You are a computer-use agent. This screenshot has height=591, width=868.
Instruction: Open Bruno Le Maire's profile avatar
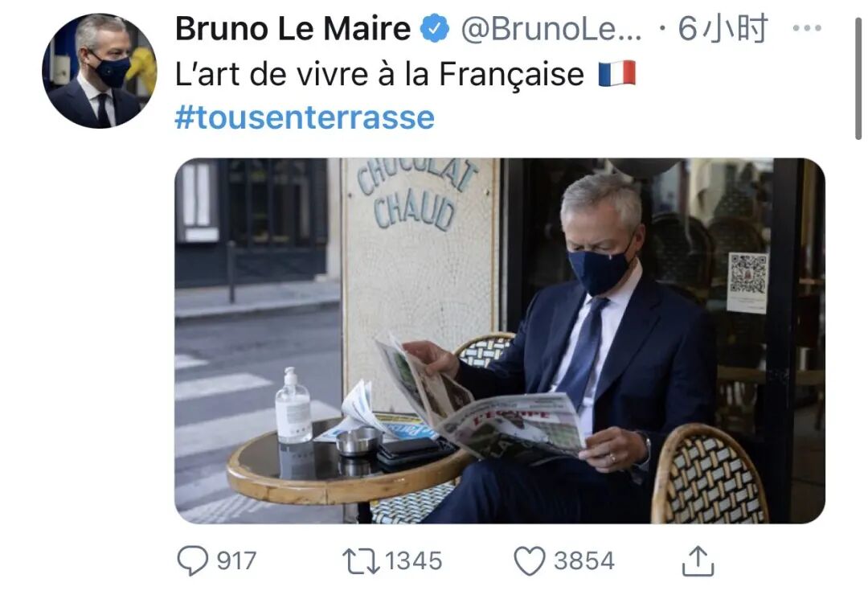(x=99, y=71)
